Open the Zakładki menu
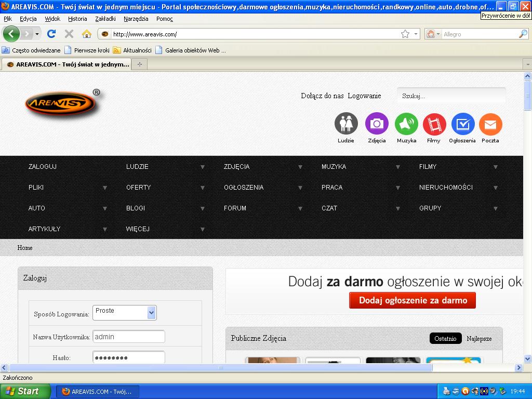This screenshot has width=532, height=399. [x=105, y=19]
